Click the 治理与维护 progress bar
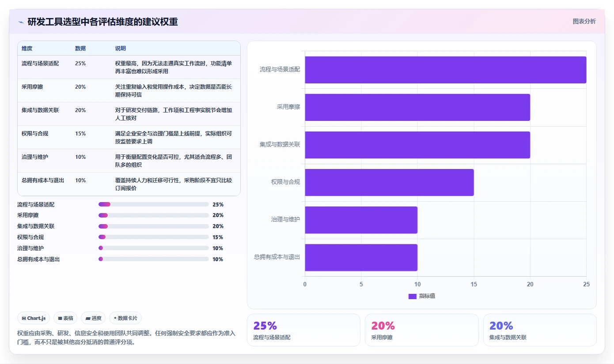614x364 pixels. [x=154, y=248]
